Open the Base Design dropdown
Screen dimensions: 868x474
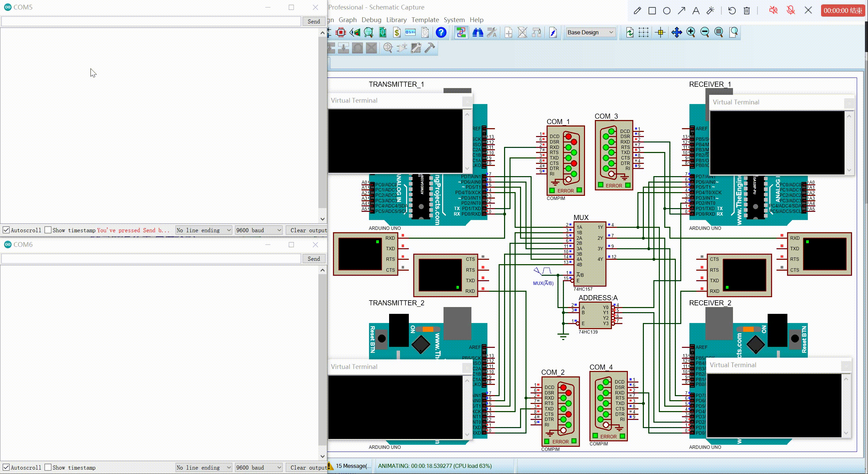[x=590, y=32]
